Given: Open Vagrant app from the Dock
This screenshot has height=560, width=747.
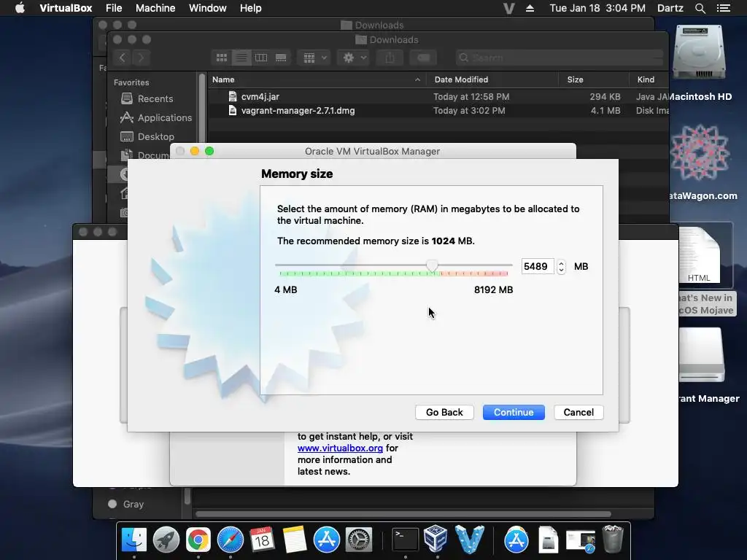Looking at the screenshot, I should click(469, 540).
